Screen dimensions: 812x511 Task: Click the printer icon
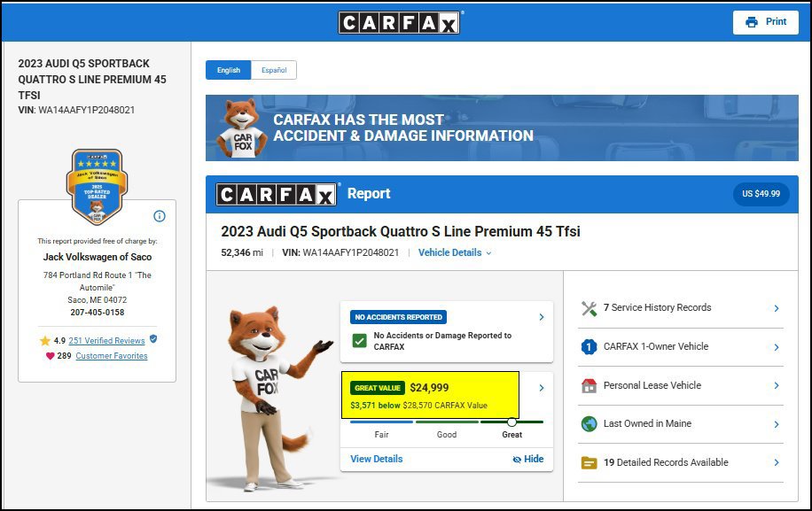(752, 22)
